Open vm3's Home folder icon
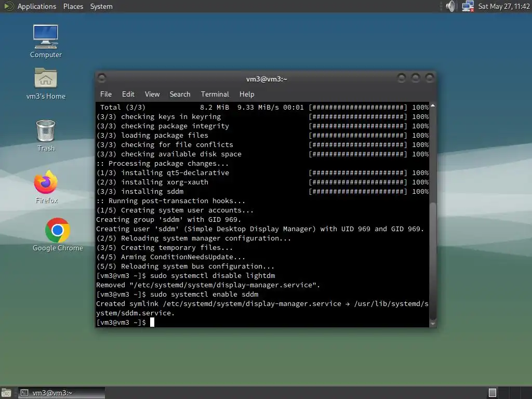The height and width of the screenshot is (399, 532). tap(46, 84)
